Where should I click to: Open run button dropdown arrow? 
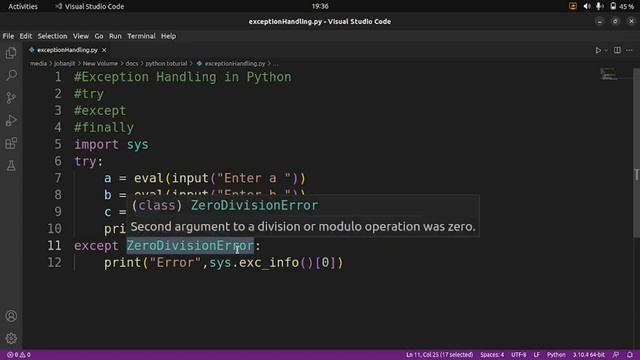[x=606, y=50]
